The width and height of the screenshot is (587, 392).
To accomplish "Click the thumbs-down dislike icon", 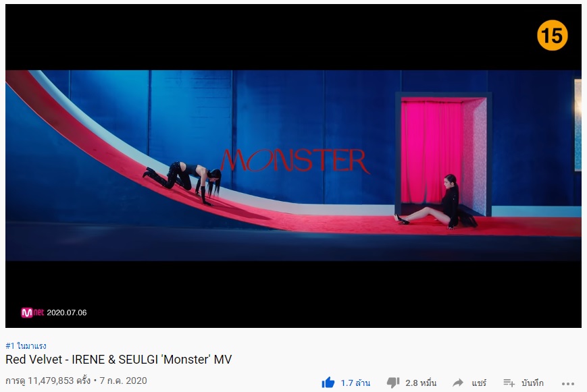I will (x=393, y=383).
